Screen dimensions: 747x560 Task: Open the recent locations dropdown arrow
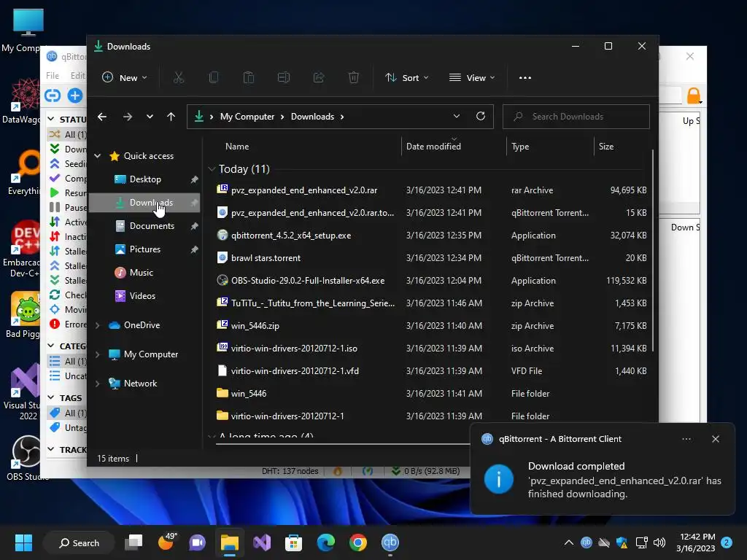tap(150, 117)
